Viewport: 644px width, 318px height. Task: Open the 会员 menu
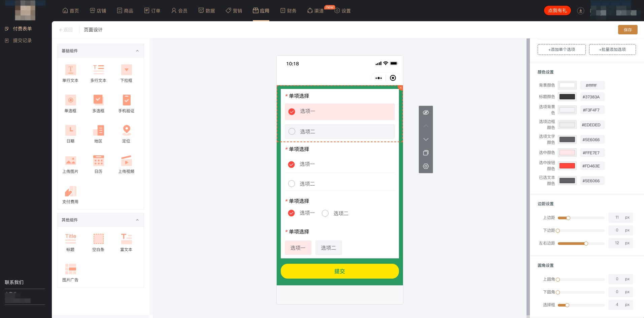click(x=179, y=11)
